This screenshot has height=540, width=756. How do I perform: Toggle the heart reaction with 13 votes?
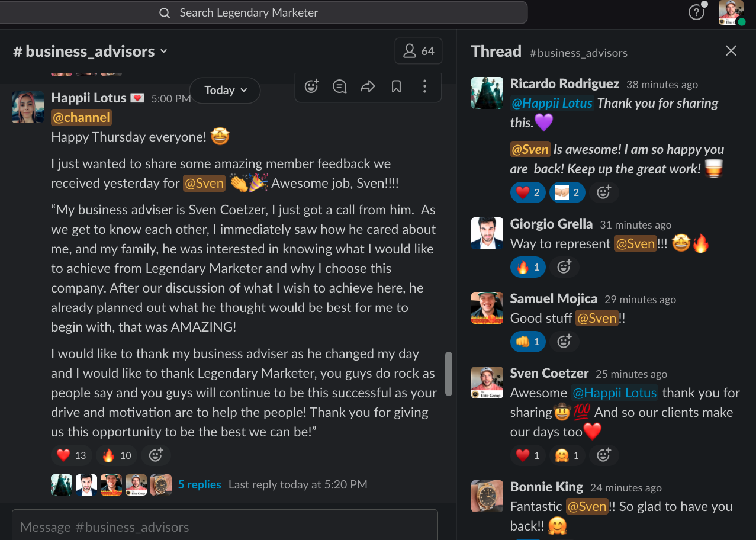coord(72,455)
